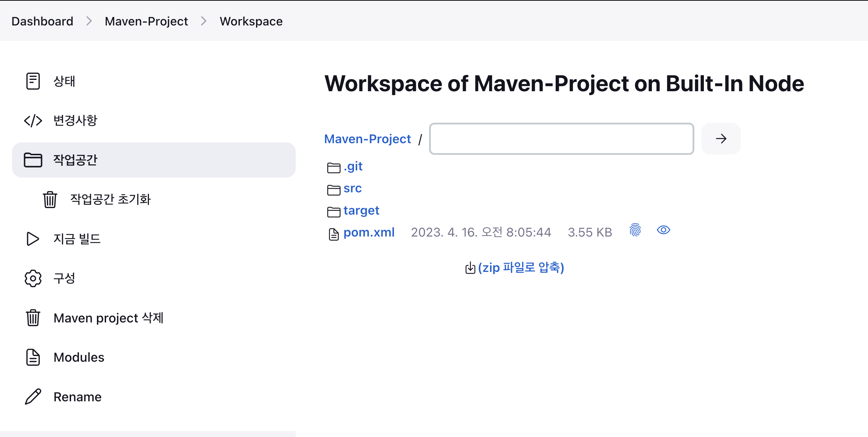The height and width of the screenshot is (437, 868).
Task: Click the eye view icon for pom.xml
Action: tap(664, 230)
